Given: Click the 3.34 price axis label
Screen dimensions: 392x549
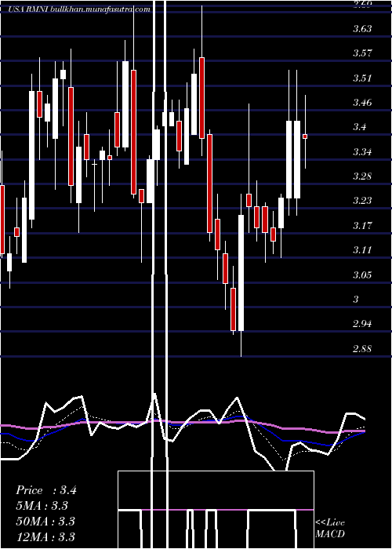Looking at the screenshot, I should click(362, 152).
